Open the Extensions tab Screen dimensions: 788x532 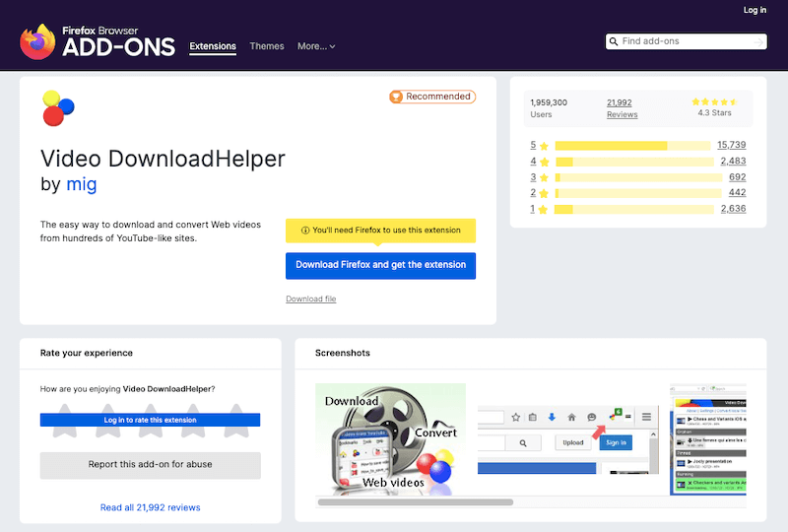[213, 46]
